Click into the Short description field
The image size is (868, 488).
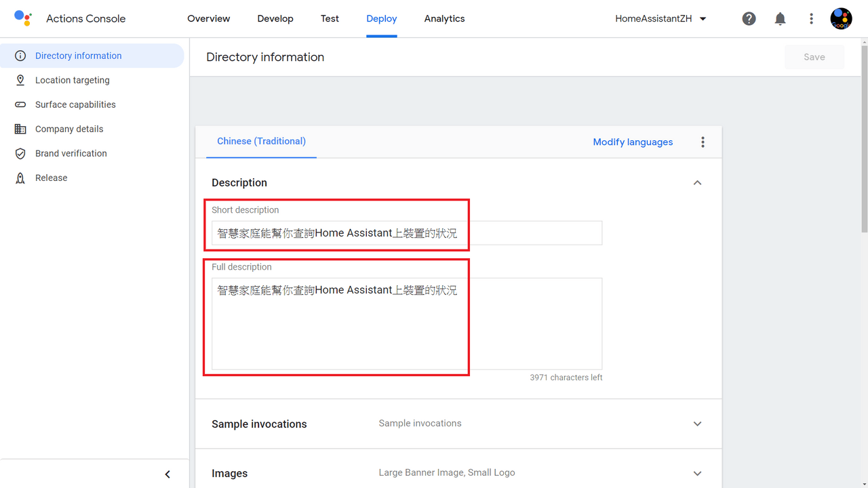(x=407, y=233)
